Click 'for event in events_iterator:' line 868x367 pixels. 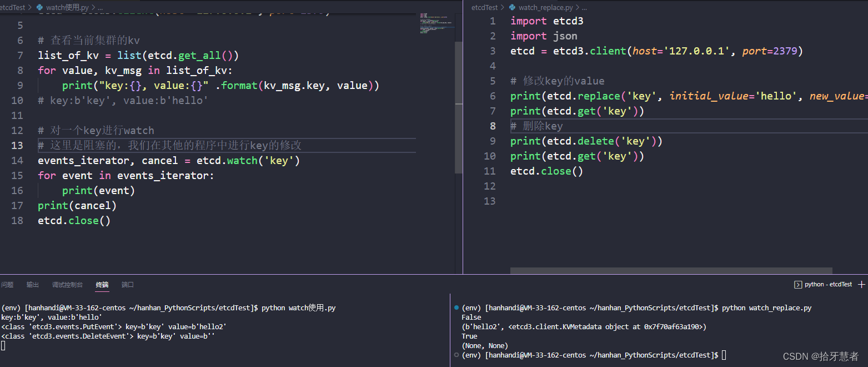point(126,176)
